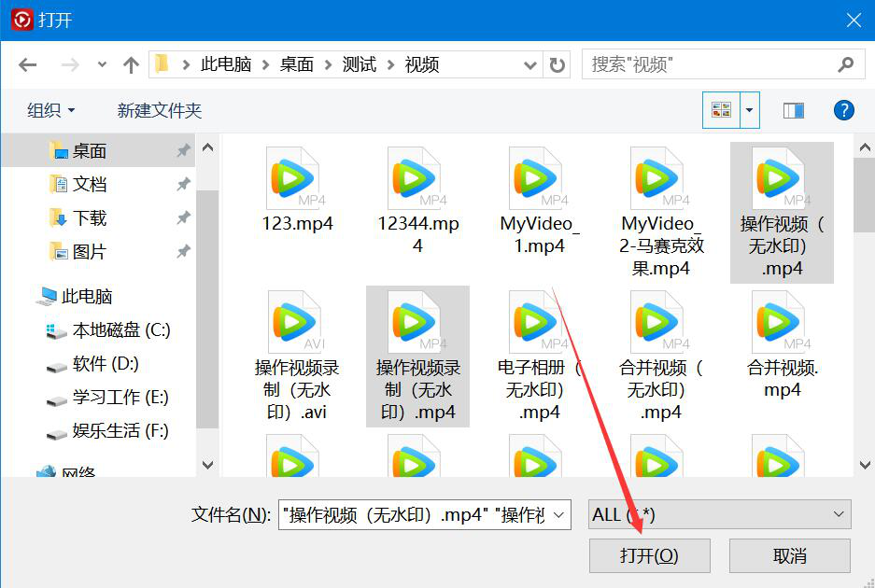Open the ALL (*.*) file type dropdown

(x=719, y=514)
